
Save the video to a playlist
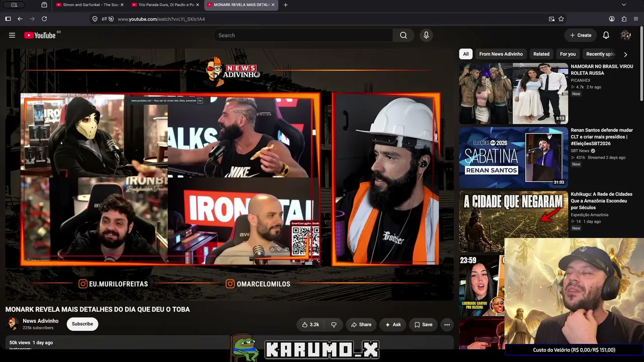[423, 325]
